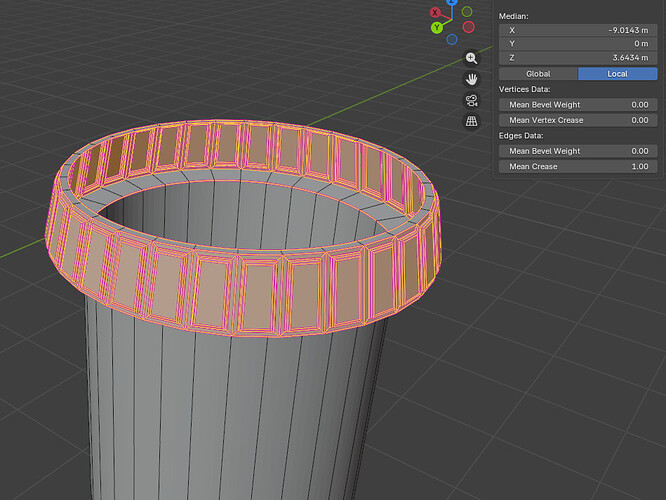The image size is (666, 500).
Task: Adjust Mean Crease slider
Action: pos(578,167)
